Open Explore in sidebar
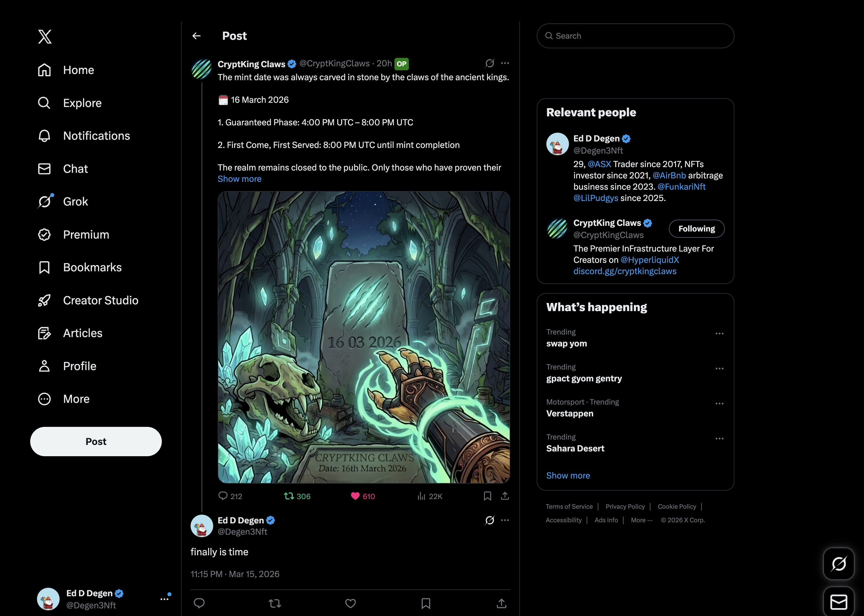 (x=70, y=103)
